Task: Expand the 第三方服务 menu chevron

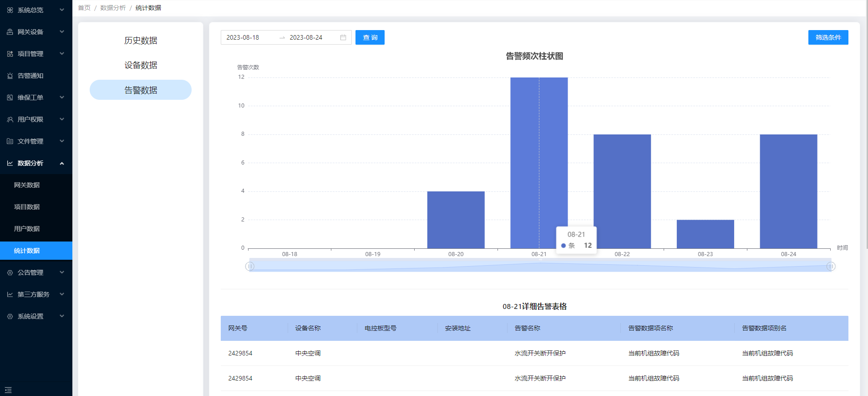Action: point(62,294)
